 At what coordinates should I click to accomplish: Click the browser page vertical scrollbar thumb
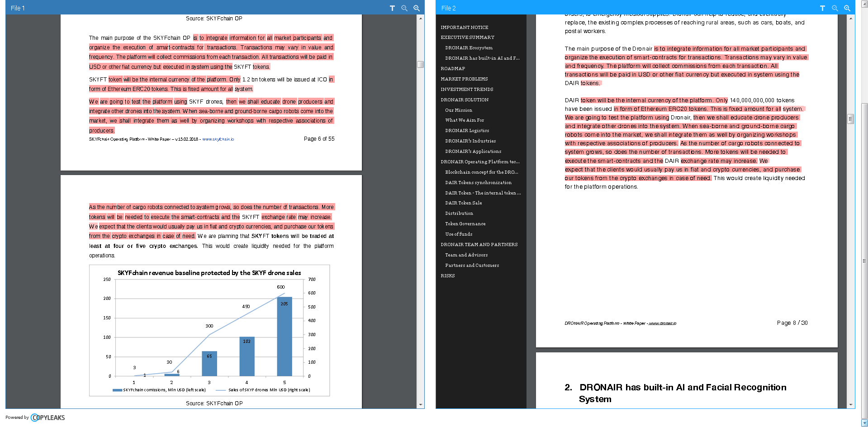click(864, 261)
